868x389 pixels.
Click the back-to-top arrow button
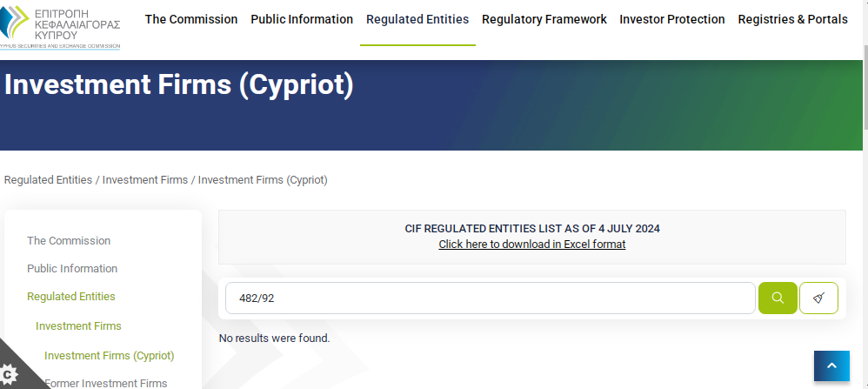tap(831, 366)
